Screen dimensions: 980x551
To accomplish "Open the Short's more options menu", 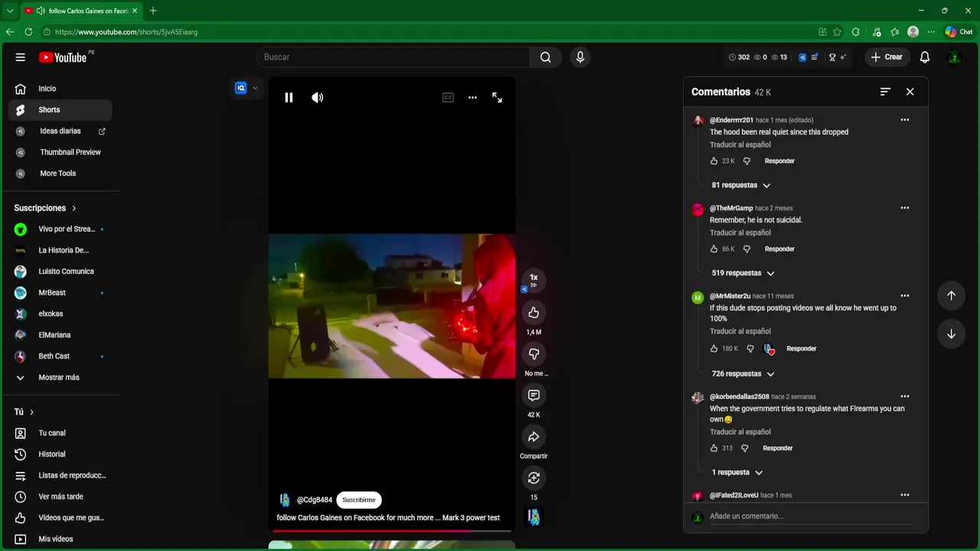I will pos(472,98).
